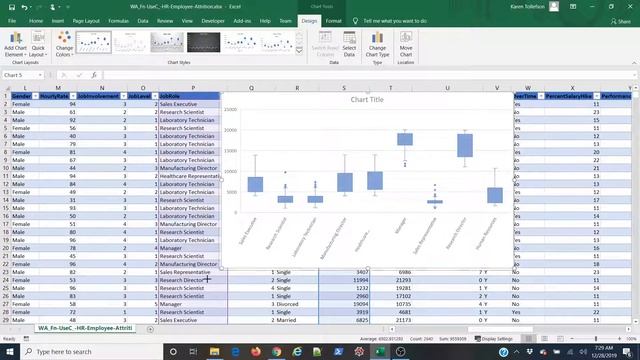The image size is (640, 360).
Task: Open the PercentSalaryHike filter dropdown
Action: (597, 96)
